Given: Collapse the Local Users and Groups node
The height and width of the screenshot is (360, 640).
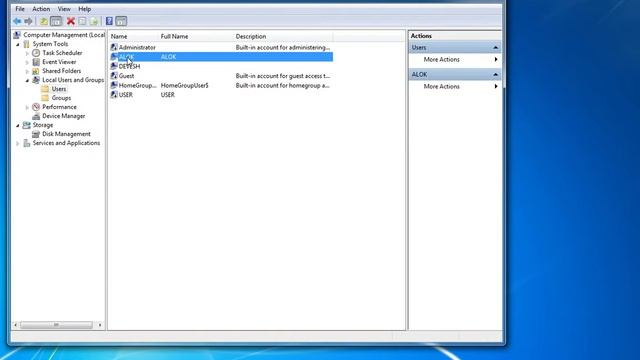Looking at the screenshot, I should (x=27, y=80).
